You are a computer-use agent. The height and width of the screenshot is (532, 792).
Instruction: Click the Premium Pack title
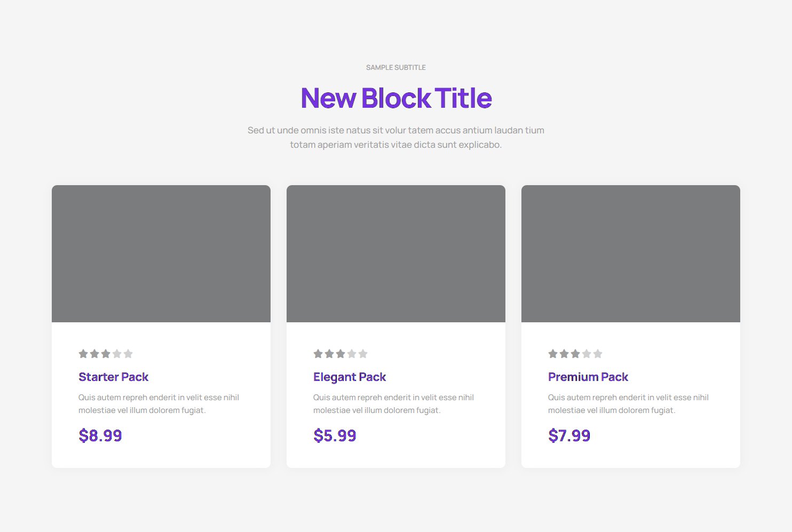tap(588, 377)
